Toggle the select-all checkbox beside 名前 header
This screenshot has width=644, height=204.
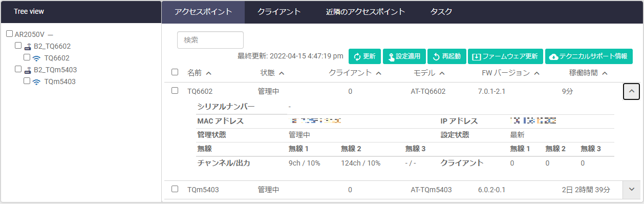[x=175, y=72]
